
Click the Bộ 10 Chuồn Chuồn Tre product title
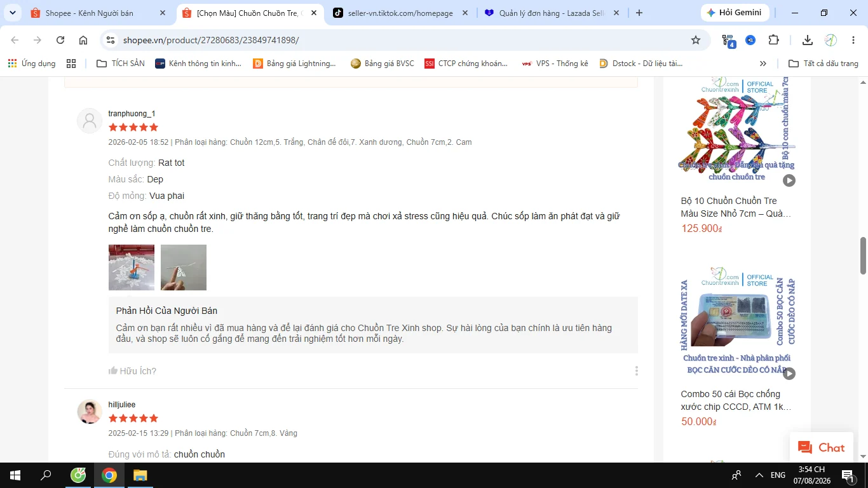click(736, 207)
